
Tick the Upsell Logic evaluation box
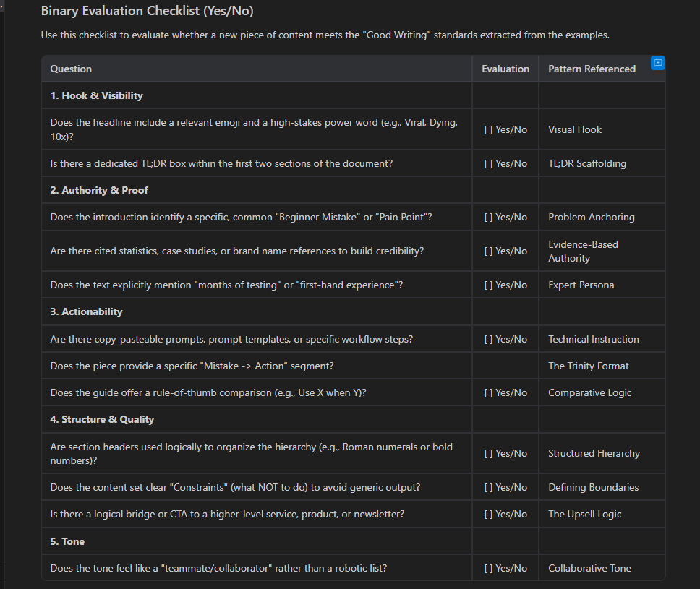coord(488,515)
